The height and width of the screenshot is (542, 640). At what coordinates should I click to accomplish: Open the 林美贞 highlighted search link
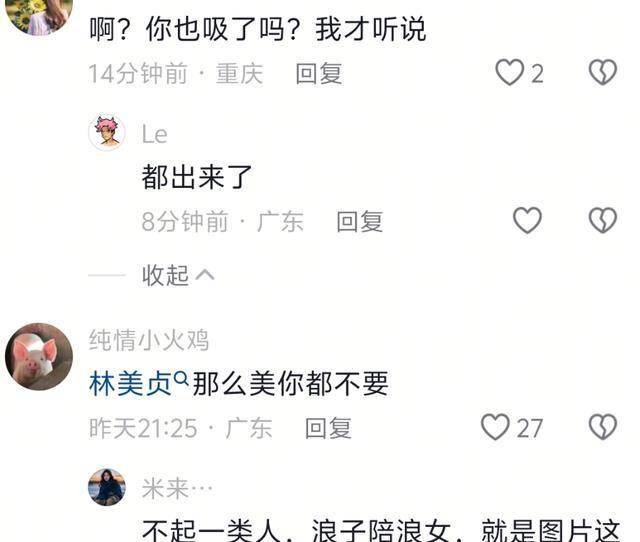point(130,384)
